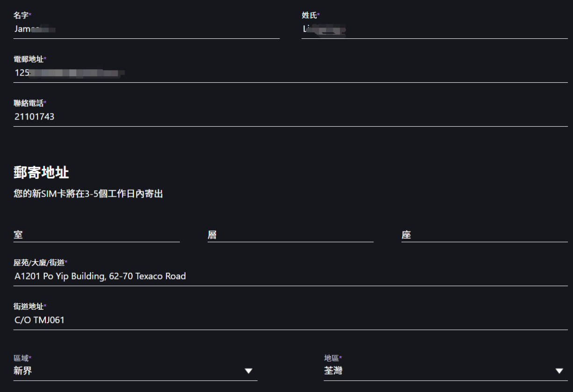Focus the 名字 first name input
Image resolution: width=573 pixels, height=392 pixels.
(146, 29)
